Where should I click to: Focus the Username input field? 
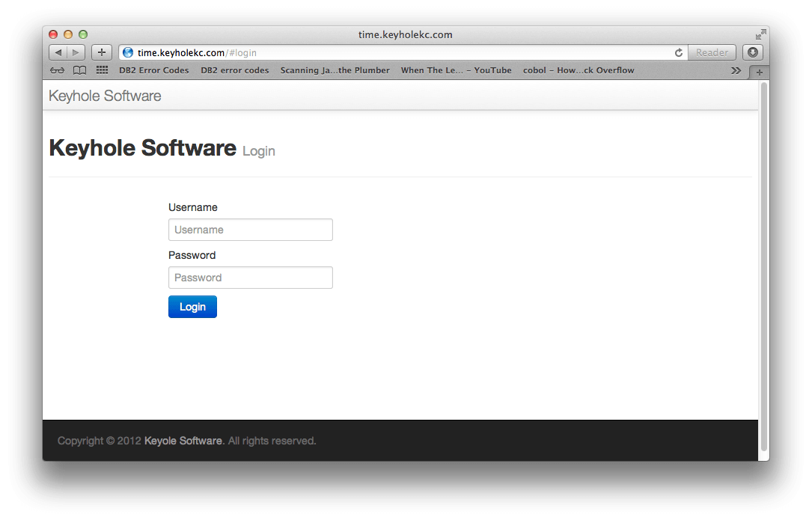pos(250,230)
